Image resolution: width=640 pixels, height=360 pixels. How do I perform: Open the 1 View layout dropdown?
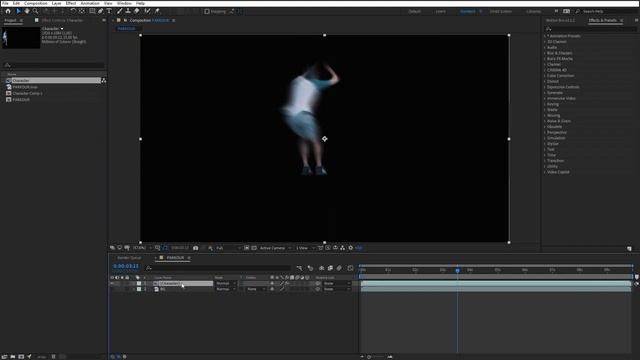305,248
